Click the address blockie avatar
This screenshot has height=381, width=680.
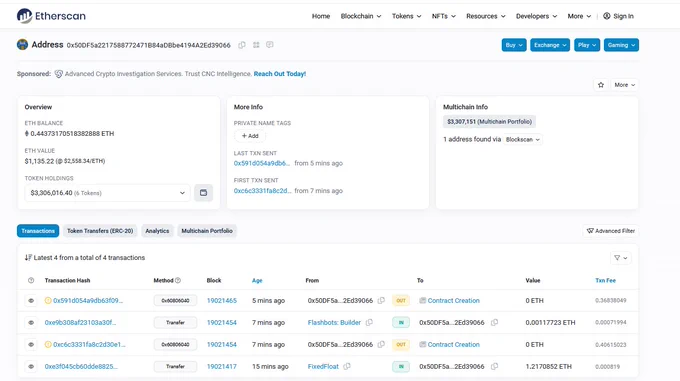22,45
